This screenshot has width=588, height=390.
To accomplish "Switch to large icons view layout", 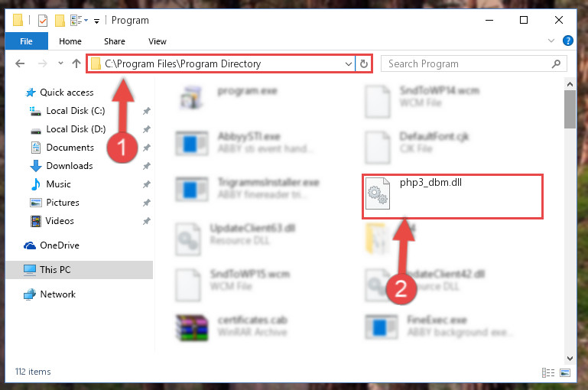I will pyautogui.click(x=565, y=372).
